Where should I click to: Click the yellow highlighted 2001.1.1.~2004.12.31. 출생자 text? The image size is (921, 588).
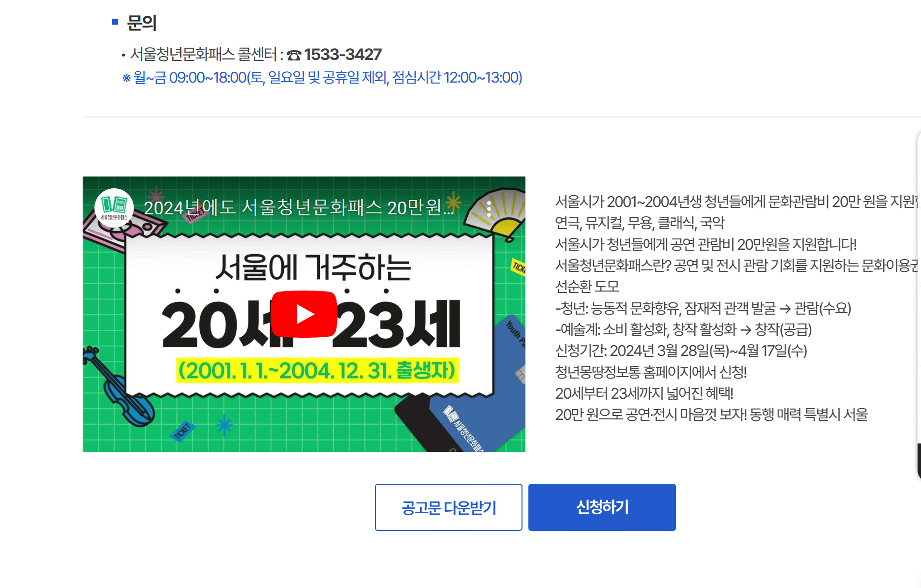[317, 371]
